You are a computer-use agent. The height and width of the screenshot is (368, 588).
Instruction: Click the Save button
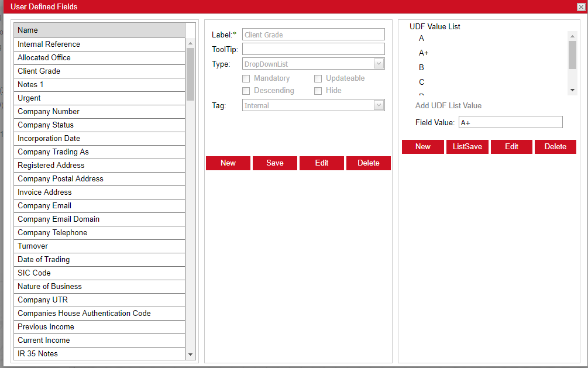[275, 163]
